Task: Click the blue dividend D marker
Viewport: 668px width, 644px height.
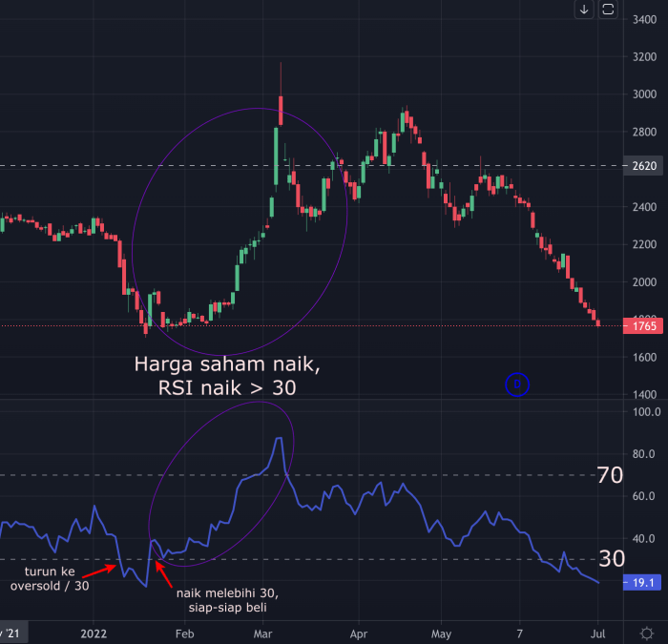Action: 517,384
